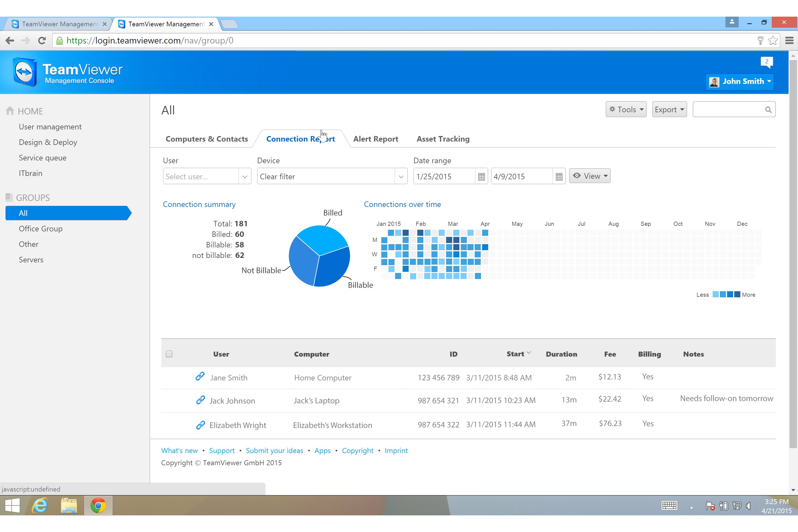
Task: Open the Tools dropdown menu
Action: [626, 110]
